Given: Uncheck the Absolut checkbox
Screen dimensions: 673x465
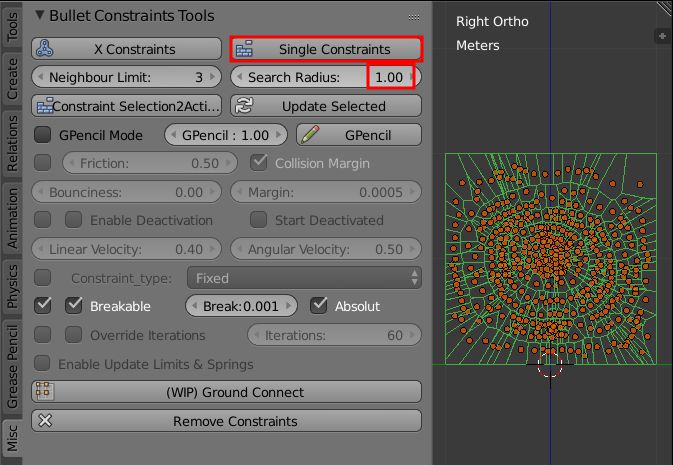Looking at the screenshot, I should (x=319, y=306).
